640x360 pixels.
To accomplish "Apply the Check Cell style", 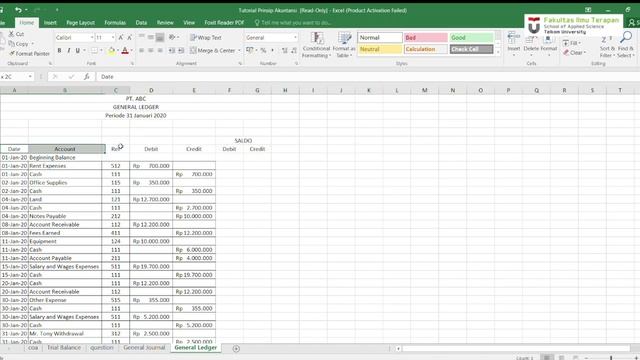I will pos(471,49).
